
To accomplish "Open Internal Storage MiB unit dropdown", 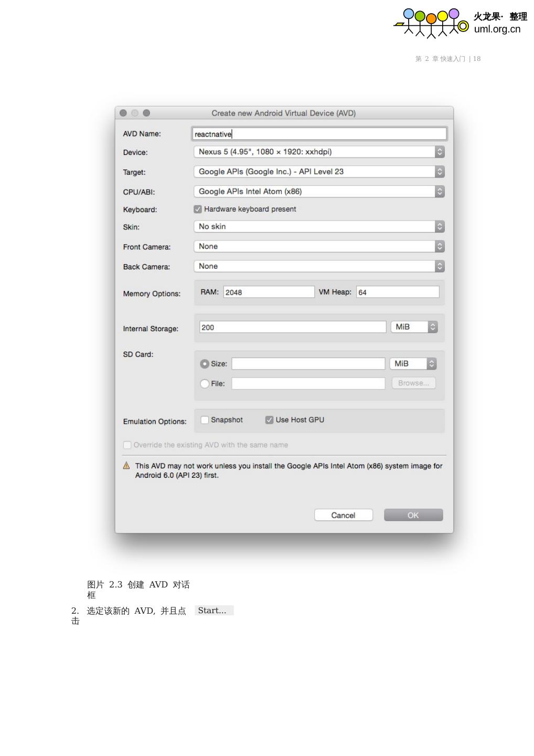I will [414, 327].
